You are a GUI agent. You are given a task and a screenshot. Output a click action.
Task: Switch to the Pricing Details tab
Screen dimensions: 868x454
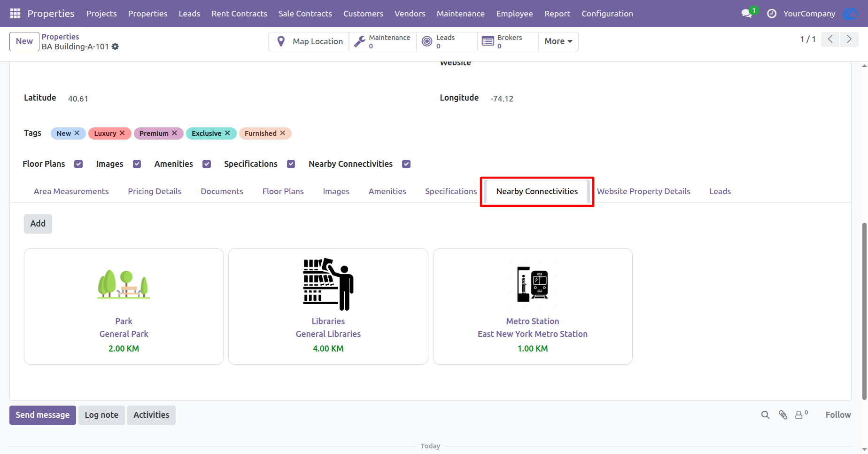tap(155, 191)
